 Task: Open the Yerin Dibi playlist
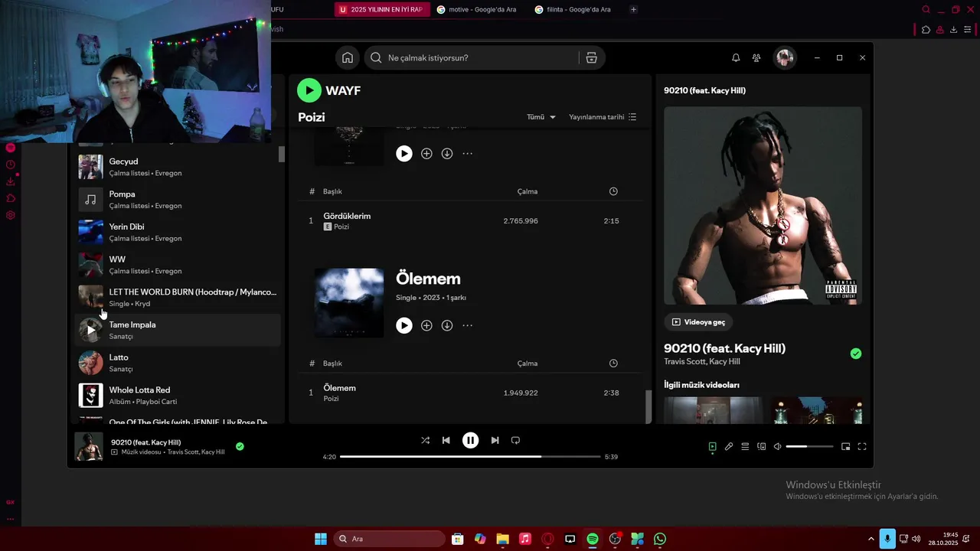click(x=178, y=232)
